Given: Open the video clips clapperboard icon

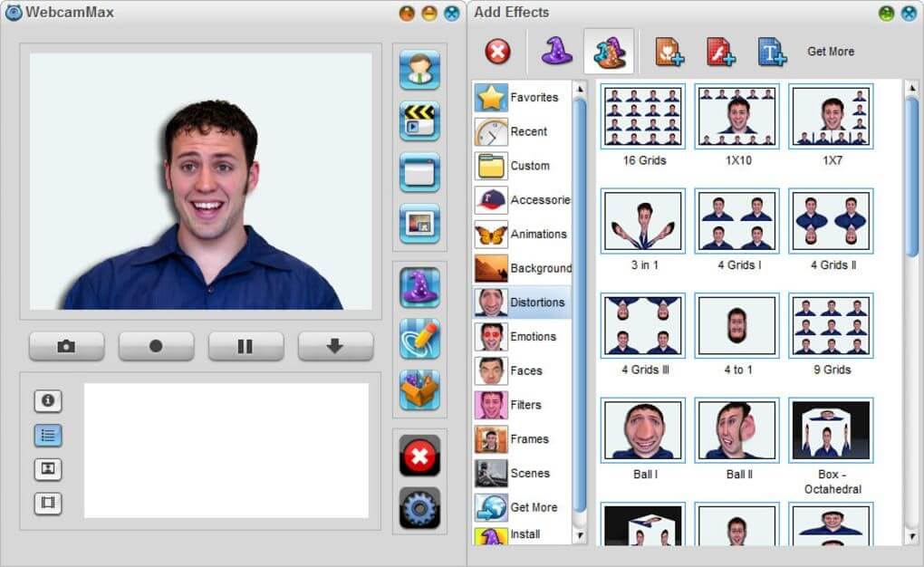Looking at the screenshot, I should tap(419, 120).
